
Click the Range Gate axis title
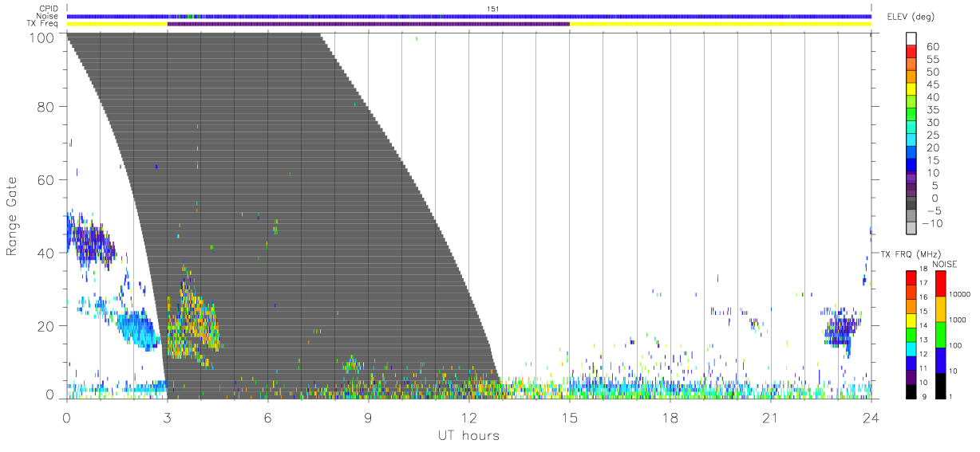click(12, 217)
